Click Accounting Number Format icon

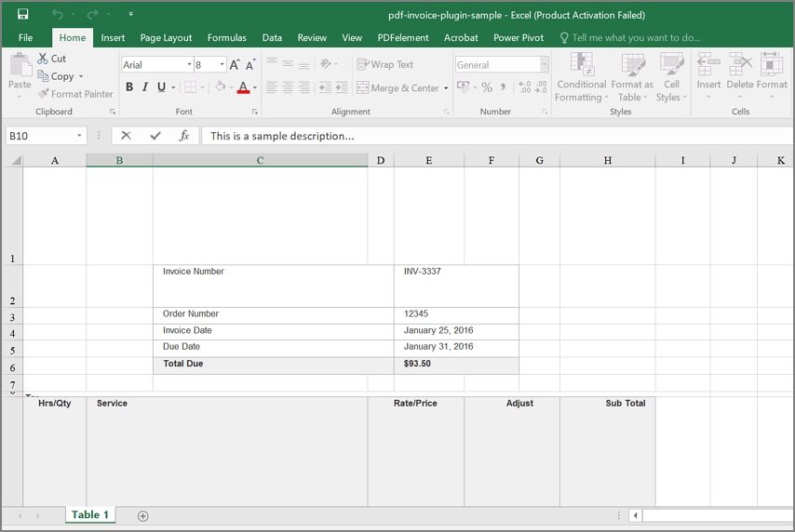coord(463,86)
